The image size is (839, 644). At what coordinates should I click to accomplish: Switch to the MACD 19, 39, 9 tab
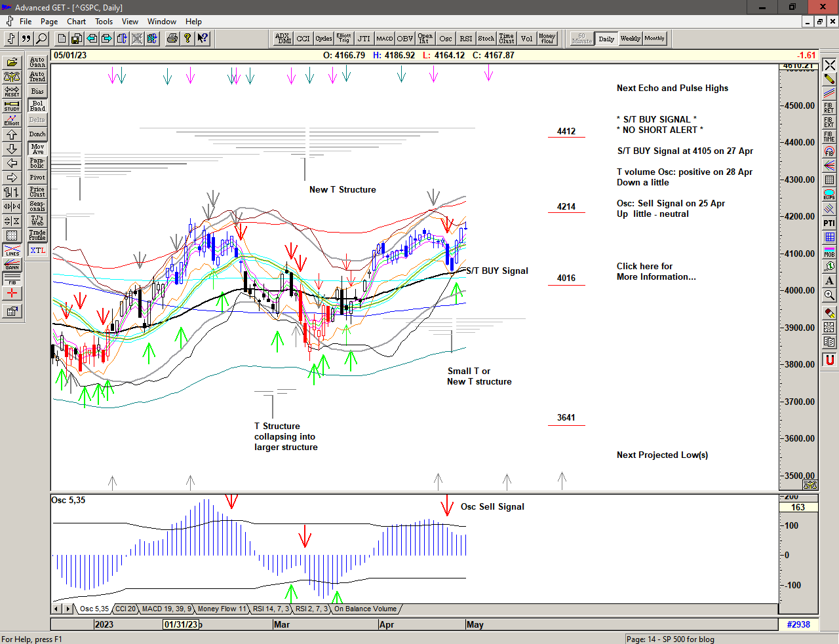coord(166,609)
